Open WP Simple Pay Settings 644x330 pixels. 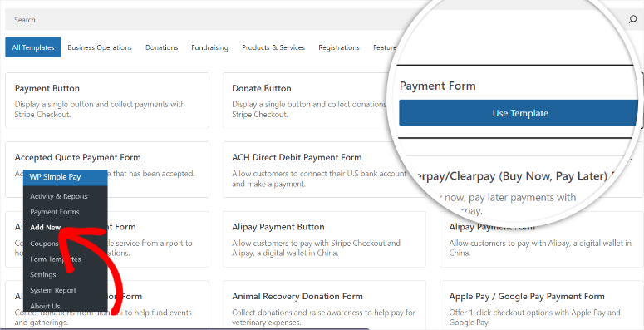(42, 274)
